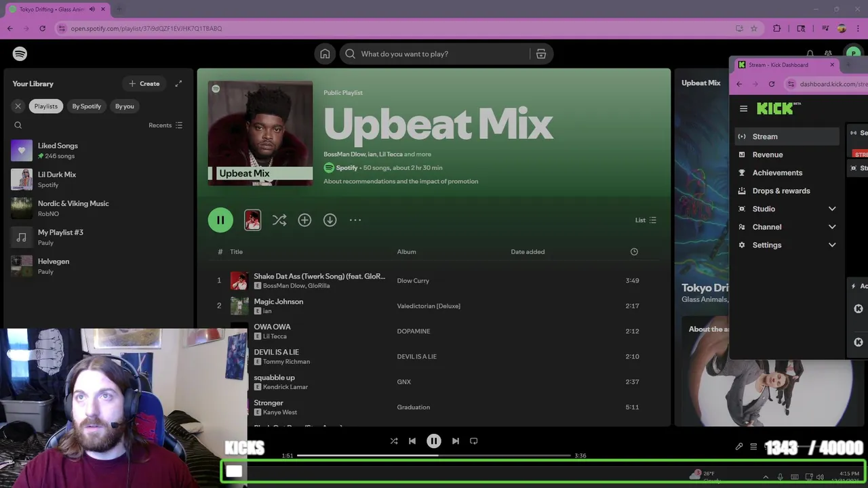Image resolution: width=868 pixels, height=488 pixels.
Task: Open Drops & rewards in Kick sidebar
Action: tap(787, 190)
